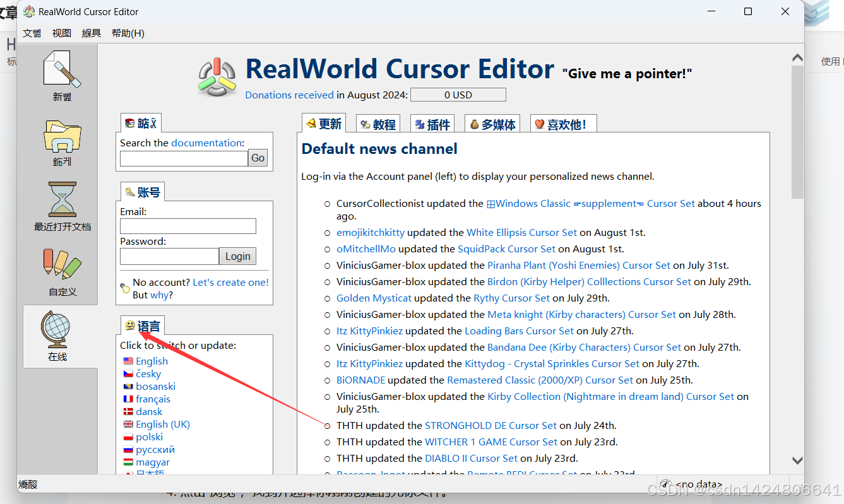Open the Help menu 帮助(H)
Viewport: 844px width, 504px height.
click(x=128, y=33)
